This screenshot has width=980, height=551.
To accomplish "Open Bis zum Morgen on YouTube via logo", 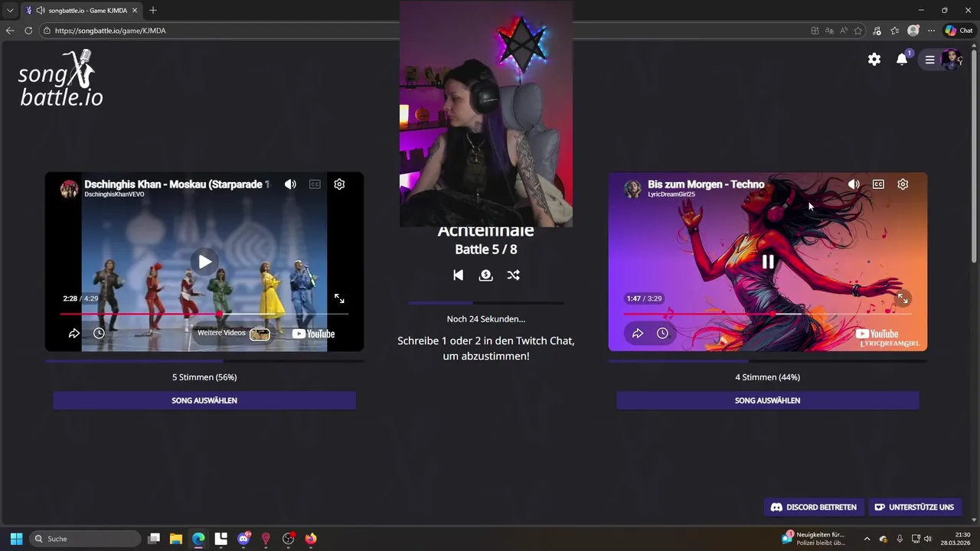I will point(877,334).
